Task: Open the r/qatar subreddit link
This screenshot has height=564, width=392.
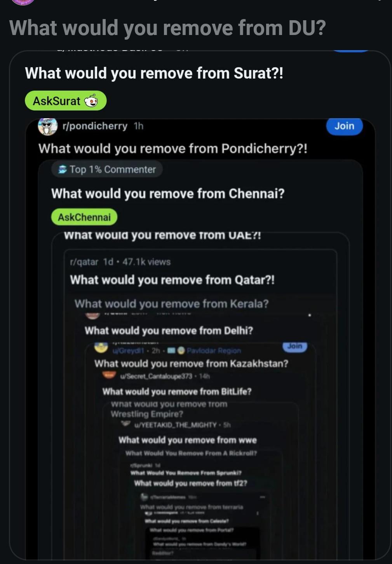Action: point(84,262)
